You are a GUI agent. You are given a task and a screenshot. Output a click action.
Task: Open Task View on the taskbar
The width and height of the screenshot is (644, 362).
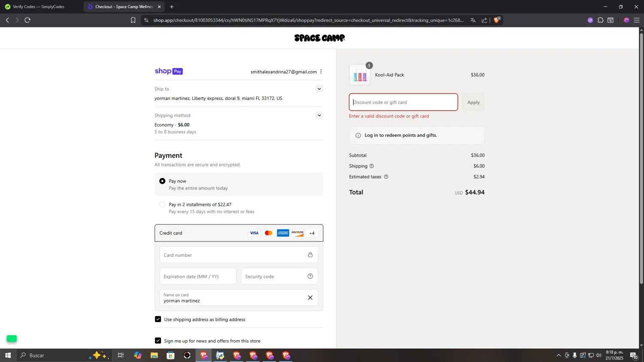pos(121,355)
